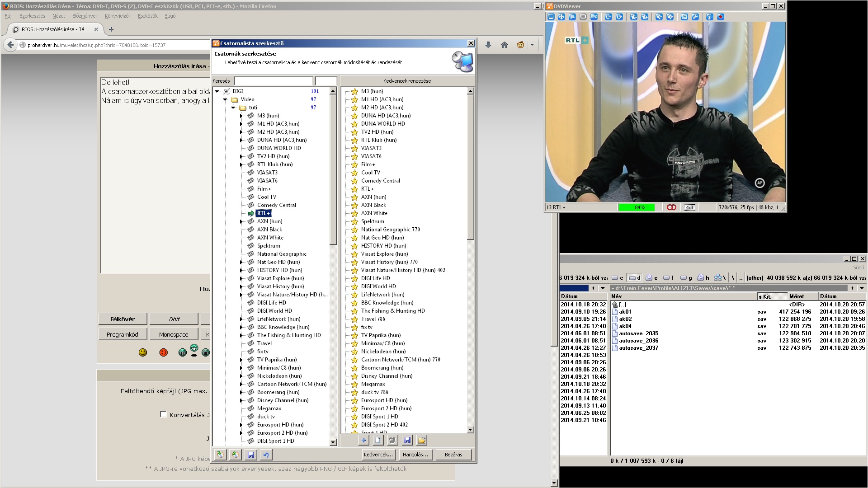Open the Könyvjelzők menu

coord(118,16)
